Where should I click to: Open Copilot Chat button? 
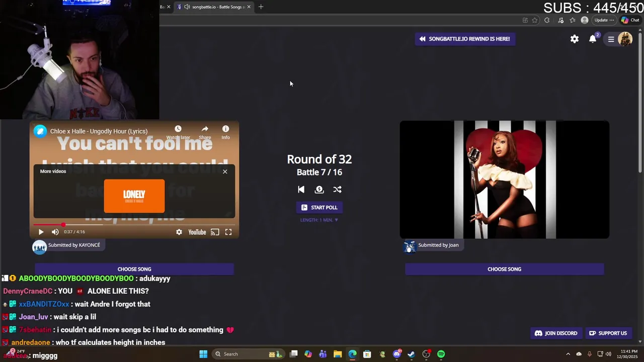[630, 20]
